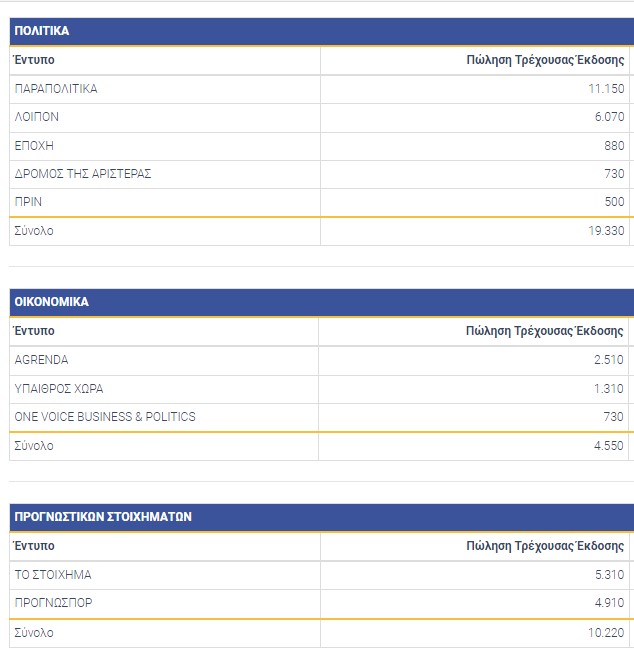This screenshot has width=634, height=663.
Task: Click the 4.550 total in ΟΙΚΟΝΟΜΙΚΑ table
Action: (x=610, y=446)
